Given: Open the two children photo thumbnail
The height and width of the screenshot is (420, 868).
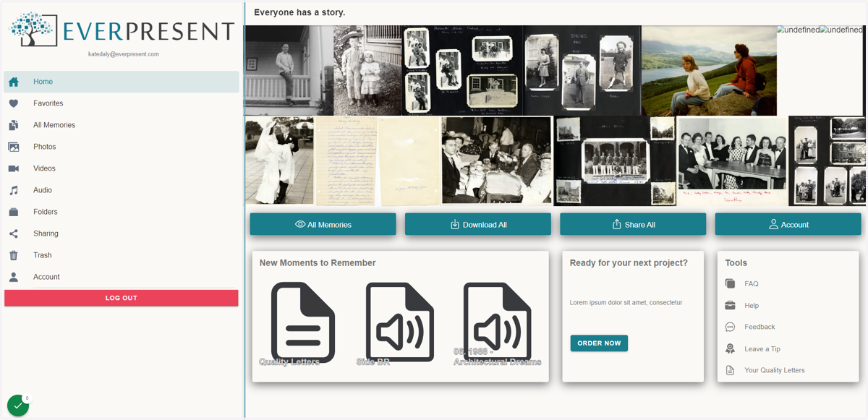Looking at the screenshot, I should tap(367, 71).
